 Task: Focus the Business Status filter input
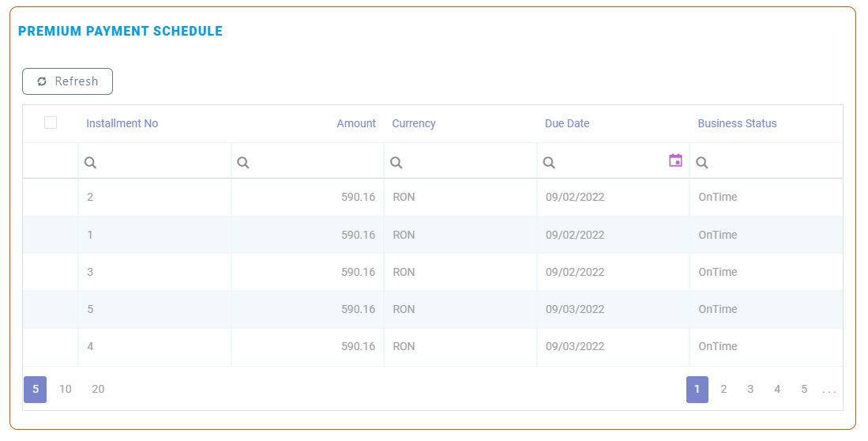click(x=774, y=162)
